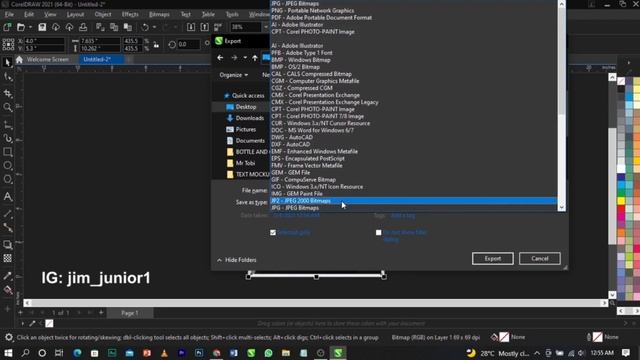Select the Crop tool

[7, 93]
